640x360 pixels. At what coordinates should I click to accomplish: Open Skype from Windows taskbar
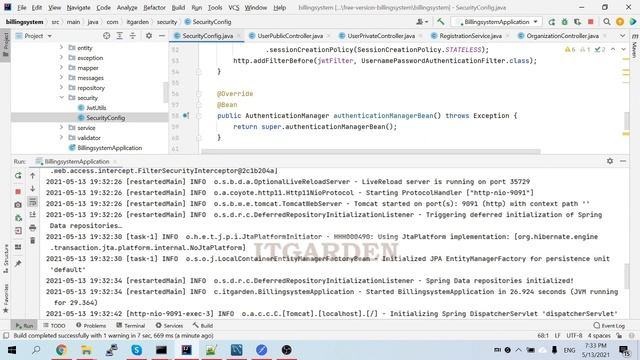136,350
